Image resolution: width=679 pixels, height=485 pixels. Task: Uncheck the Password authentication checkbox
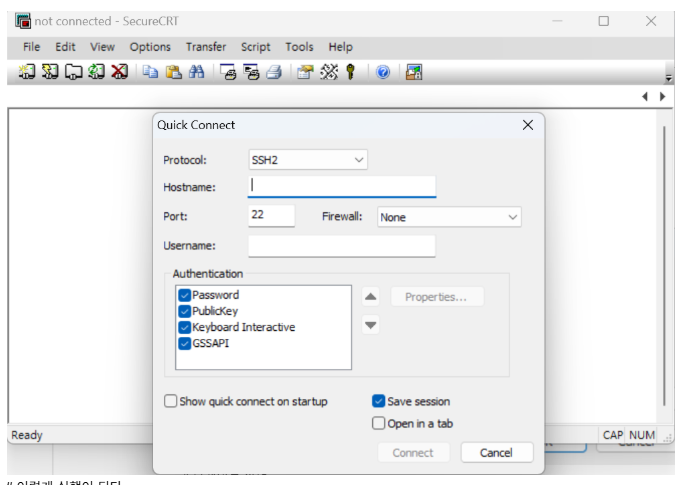point(184,295)
